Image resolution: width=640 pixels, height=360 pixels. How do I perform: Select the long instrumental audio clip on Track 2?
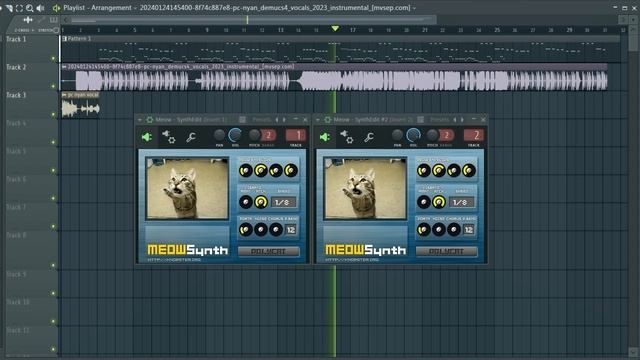[x=334, y=77]
